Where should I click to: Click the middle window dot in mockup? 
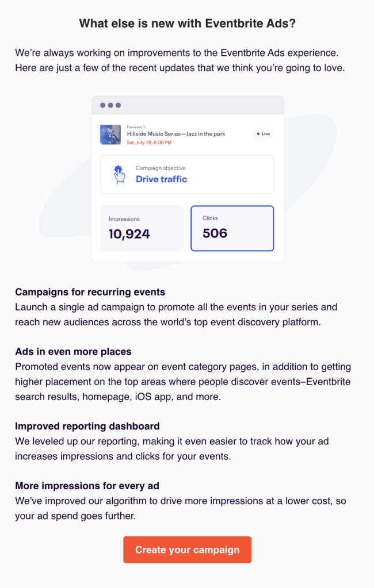(110, 105)
